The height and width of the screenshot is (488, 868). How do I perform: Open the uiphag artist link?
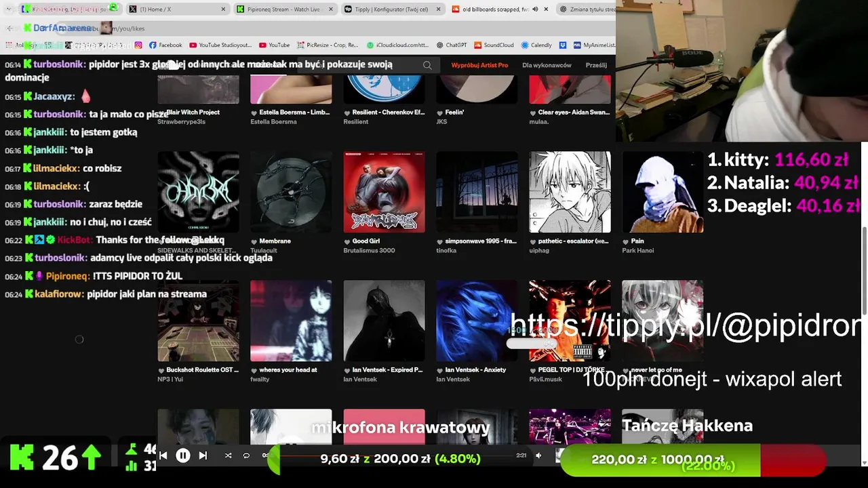540,251
